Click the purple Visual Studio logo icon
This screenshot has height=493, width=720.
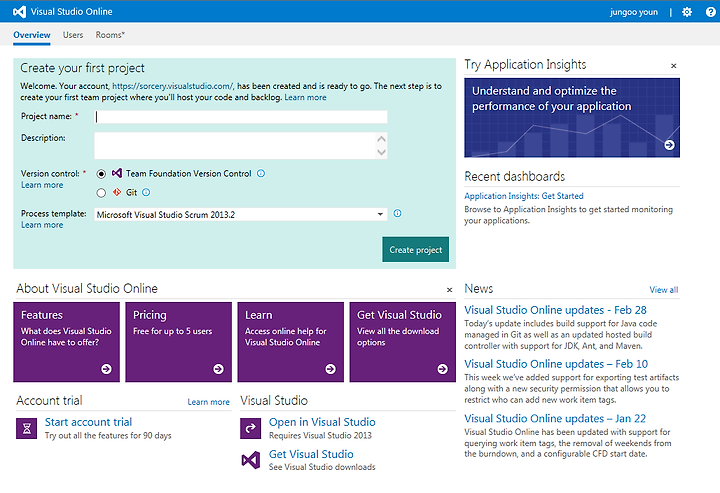251,460
